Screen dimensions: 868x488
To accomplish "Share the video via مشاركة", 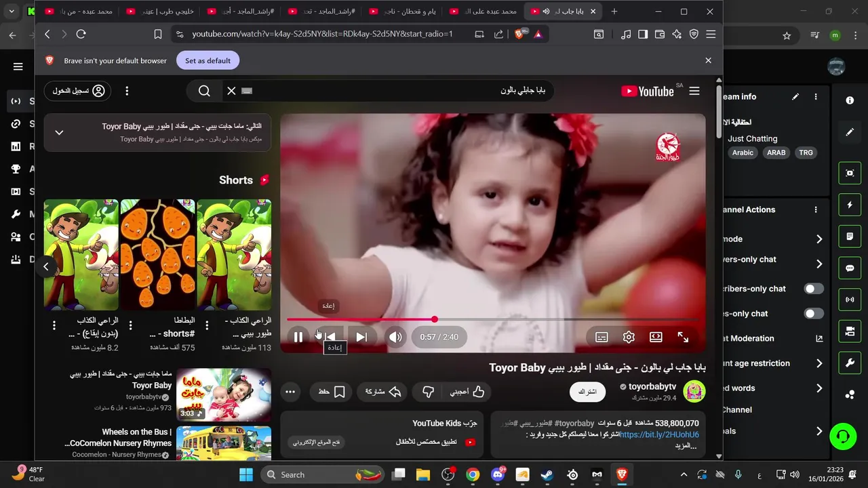I will click(384, 392).
